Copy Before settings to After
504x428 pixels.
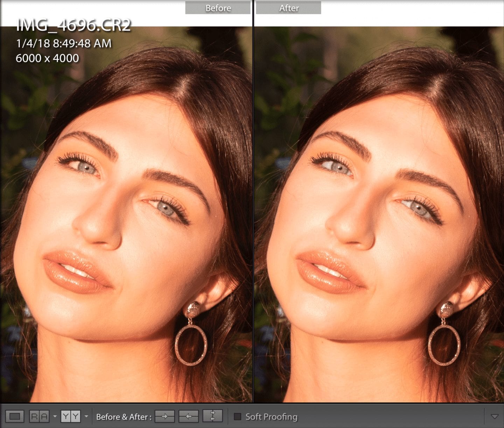pos(165,416)
